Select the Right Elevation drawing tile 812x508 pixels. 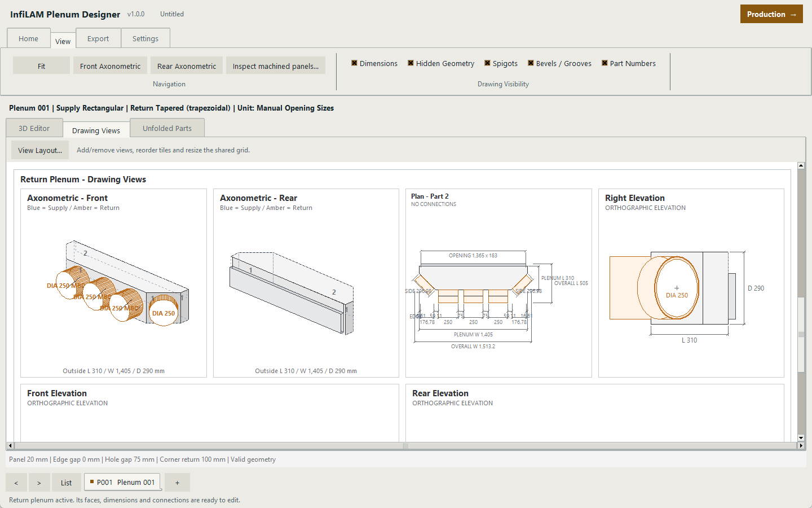pyautogui.click(x=691, y=283)
